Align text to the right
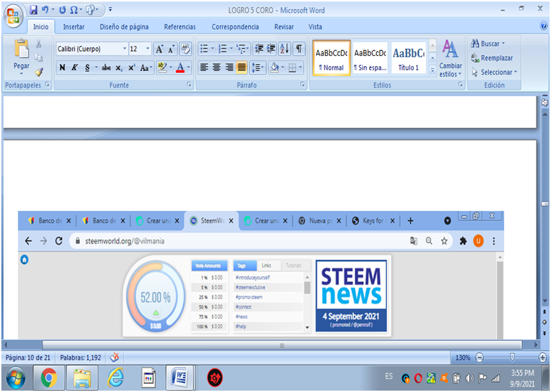Viewport: 551px width, 392px height. (x=229, y=67)
